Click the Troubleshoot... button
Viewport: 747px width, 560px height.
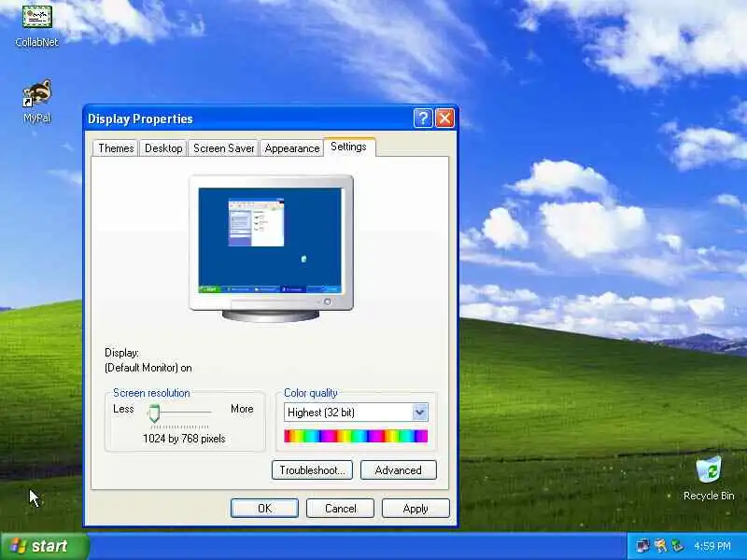point(312,470)
